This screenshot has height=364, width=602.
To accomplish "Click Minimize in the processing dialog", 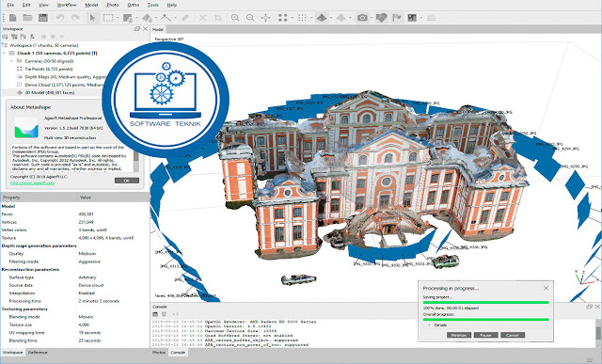I will [459, 335].
